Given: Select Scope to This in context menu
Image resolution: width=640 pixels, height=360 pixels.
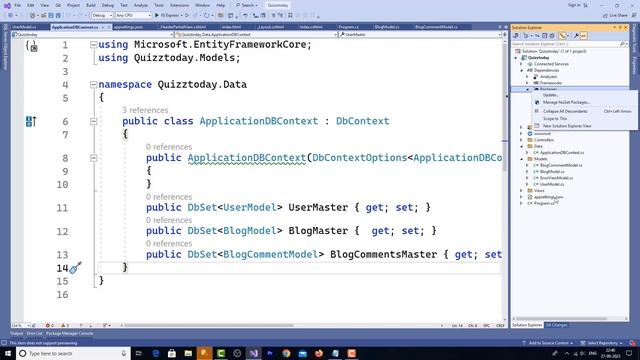Looking at the screenshot, I should click(x=555, y=118).
